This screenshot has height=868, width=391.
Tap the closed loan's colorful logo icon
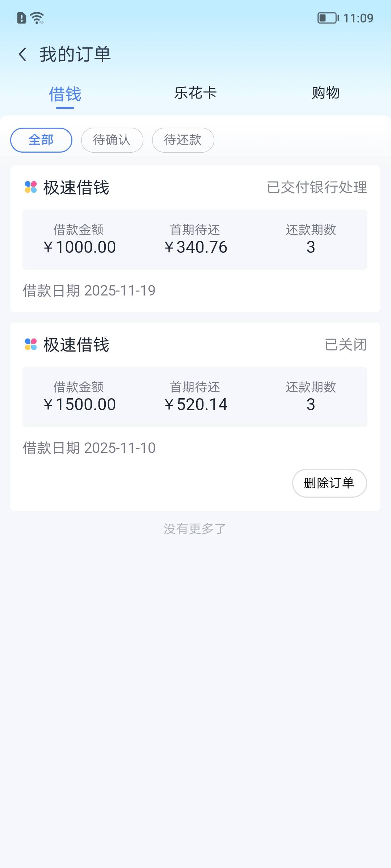[31, 344]
